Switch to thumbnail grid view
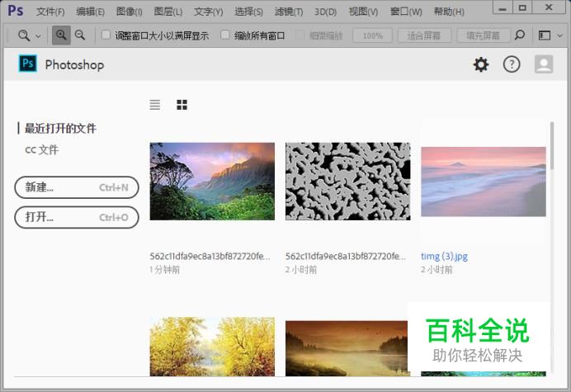Image resolution: width=571 pixels, height=392 pixels. tap(182, 105)
